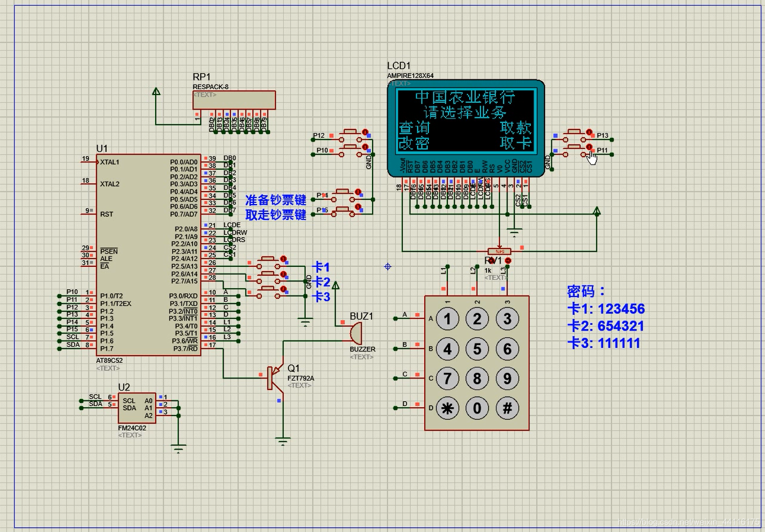This screenshot has height=532, width=765.
Task: Click the blue origin marker crosshair
Action: point(388,267)
